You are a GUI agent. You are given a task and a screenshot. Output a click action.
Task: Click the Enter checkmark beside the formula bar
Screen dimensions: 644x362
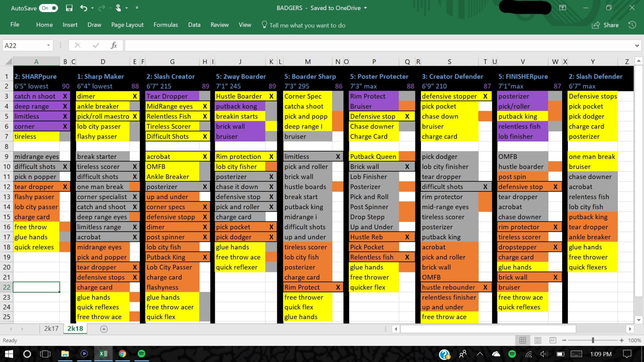(96, 45)
